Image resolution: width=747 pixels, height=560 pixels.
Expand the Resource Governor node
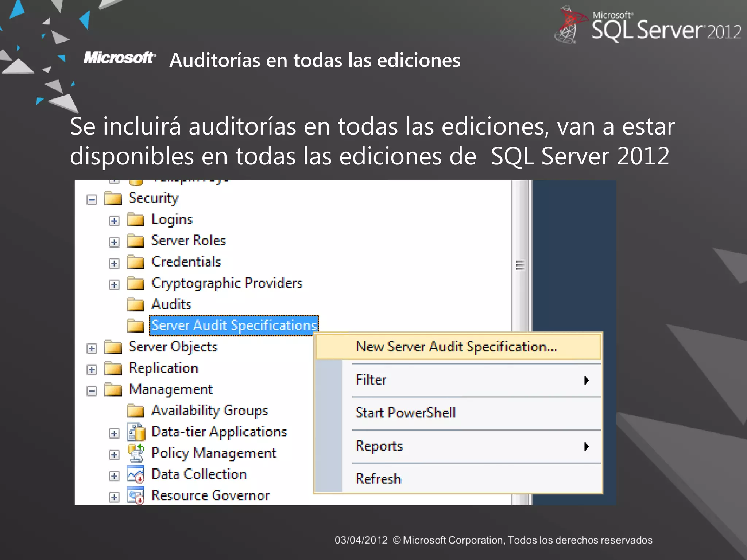coord(114,497)
